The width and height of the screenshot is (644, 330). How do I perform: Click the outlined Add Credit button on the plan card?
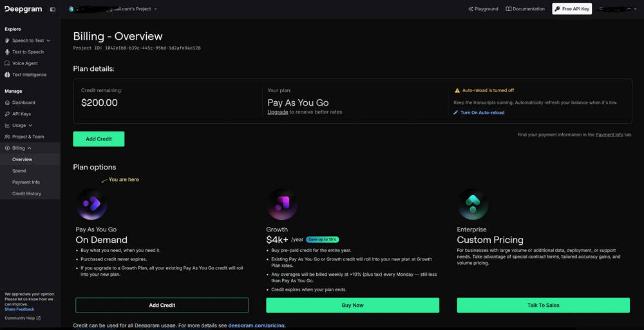tap(162, 306)
